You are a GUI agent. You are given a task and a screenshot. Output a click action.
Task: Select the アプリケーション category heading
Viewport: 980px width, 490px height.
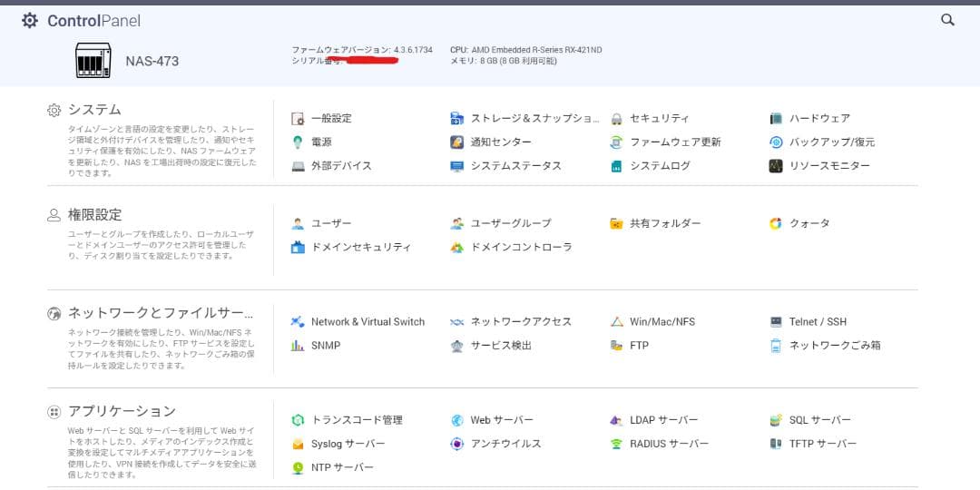(122, 412)
